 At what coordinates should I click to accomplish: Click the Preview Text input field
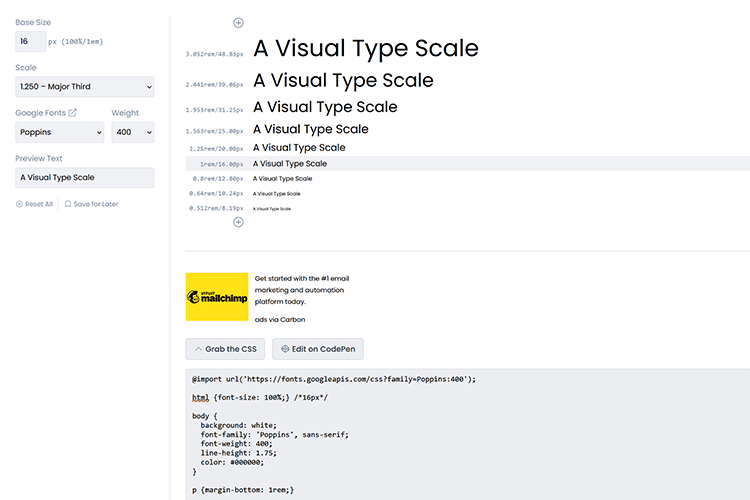click(85, 177)
